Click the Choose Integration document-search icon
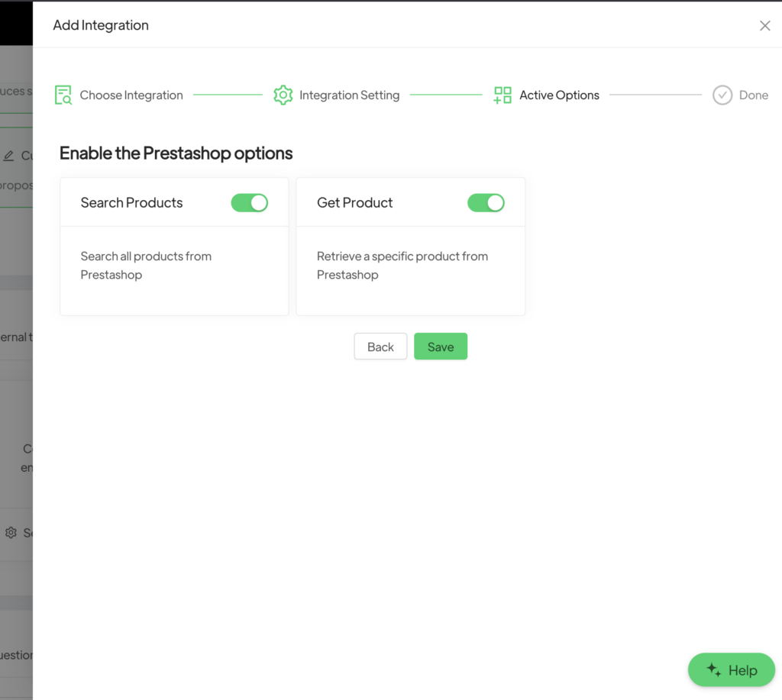782x700 pixels. coord(63,95)
